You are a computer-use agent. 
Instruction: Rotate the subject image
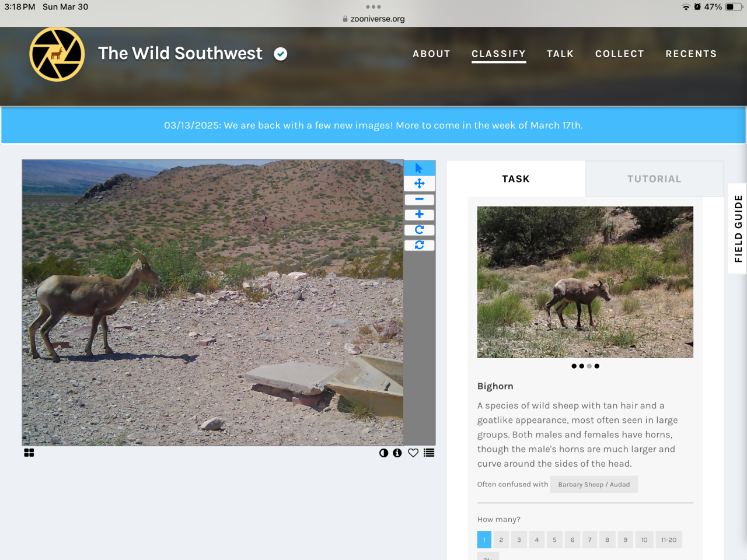pyautogui.click(x=419, y=230)
